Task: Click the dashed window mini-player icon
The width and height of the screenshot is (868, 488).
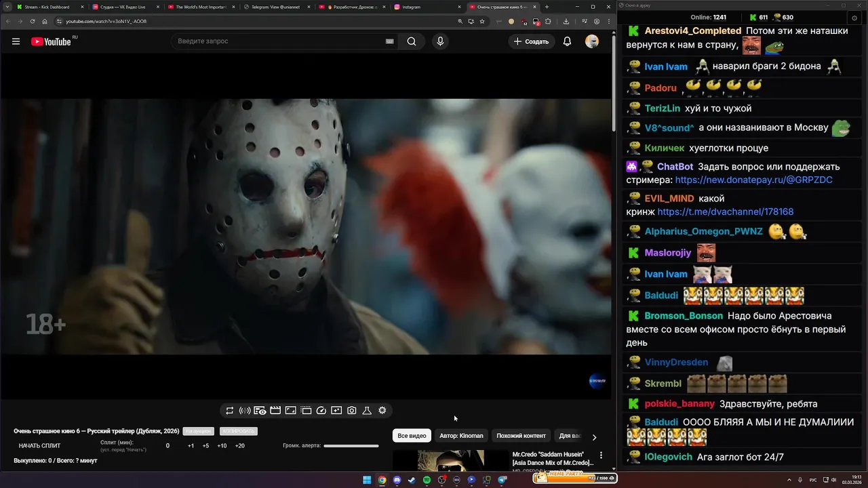Action: [306, 410]
